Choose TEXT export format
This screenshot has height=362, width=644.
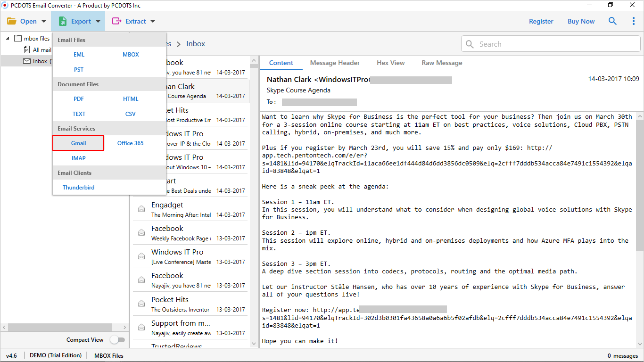(x=79, y=114)
